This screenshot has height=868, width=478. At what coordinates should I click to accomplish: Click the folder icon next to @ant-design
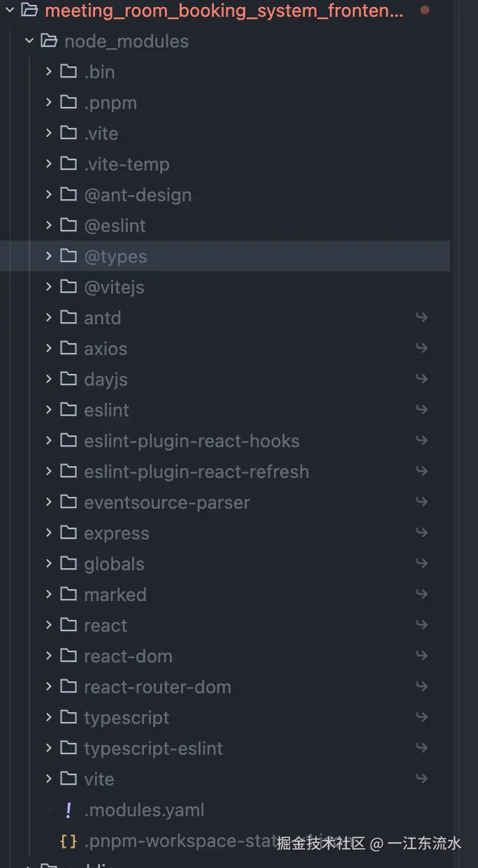pyautogui.click(x=68, y=195)
